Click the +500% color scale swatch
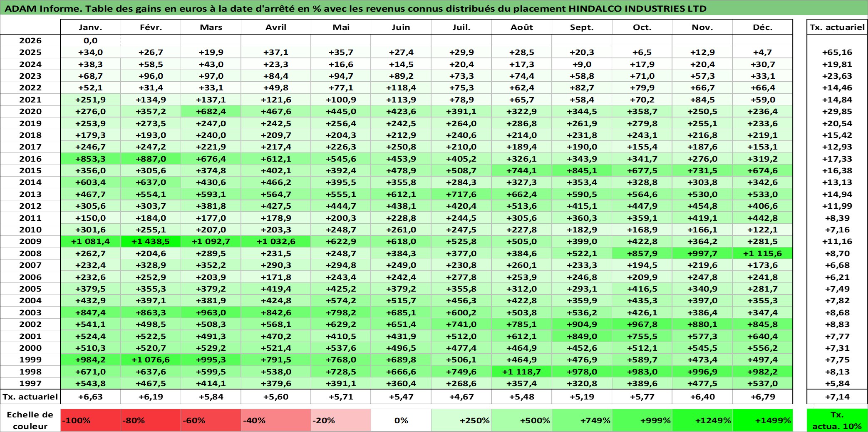The image size is (868, 432). tap(522, 420)
